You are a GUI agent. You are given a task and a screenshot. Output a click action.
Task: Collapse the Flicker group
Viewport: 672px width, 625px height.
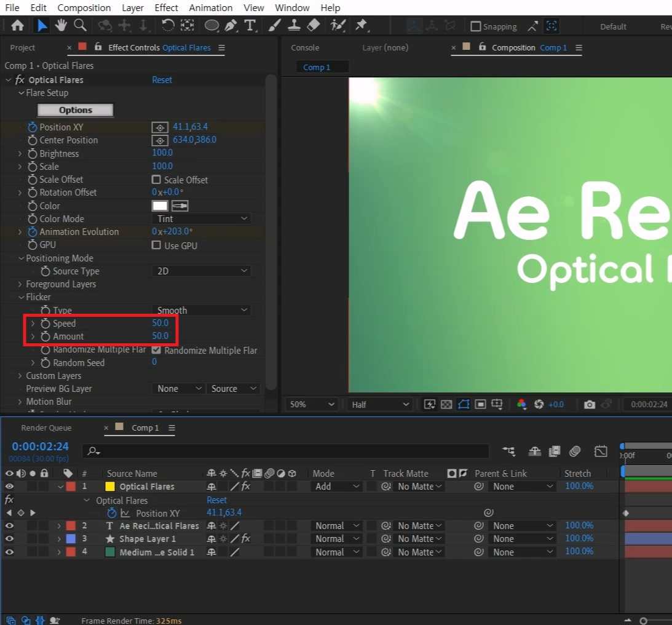(20, 297)
